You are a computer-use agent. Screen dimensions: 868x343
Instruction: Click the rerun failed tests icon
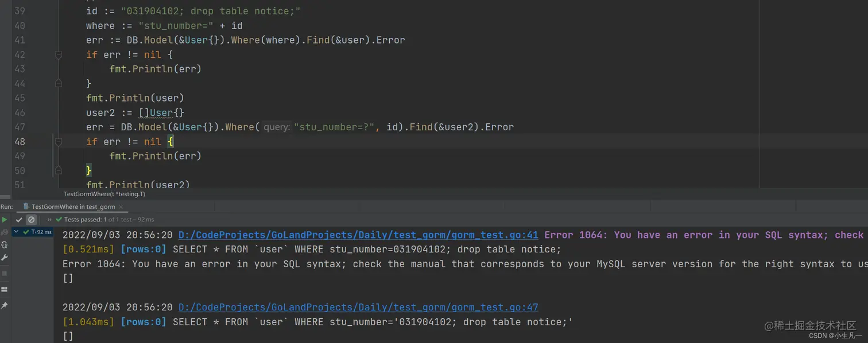point(3,232)
